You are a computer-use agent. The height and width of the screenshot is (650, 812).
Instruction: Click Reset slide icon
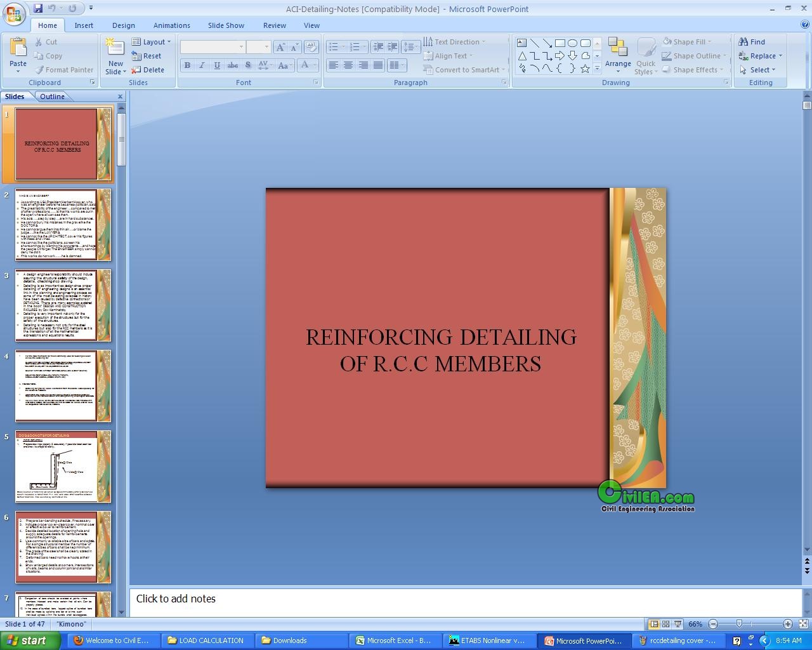click(136, 56)
